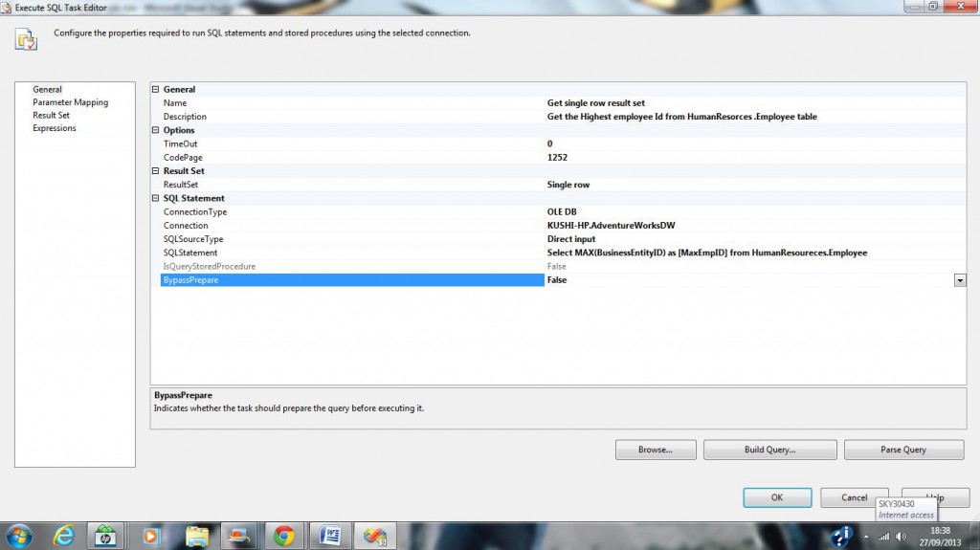Select the Parameter Mapping page
The height and width of the screenshot is (550, 980).
pyautogui.click(x=70, y=102)
